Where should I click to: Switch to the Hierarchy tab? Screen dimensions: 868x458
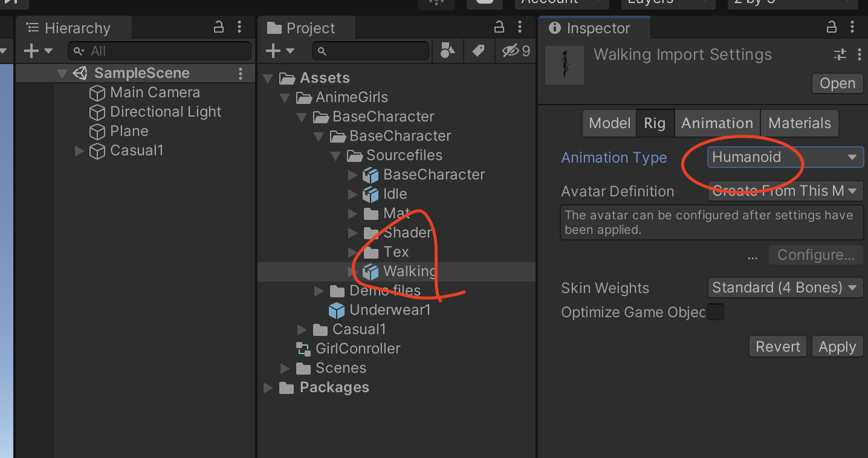click(x=74, y=28)
